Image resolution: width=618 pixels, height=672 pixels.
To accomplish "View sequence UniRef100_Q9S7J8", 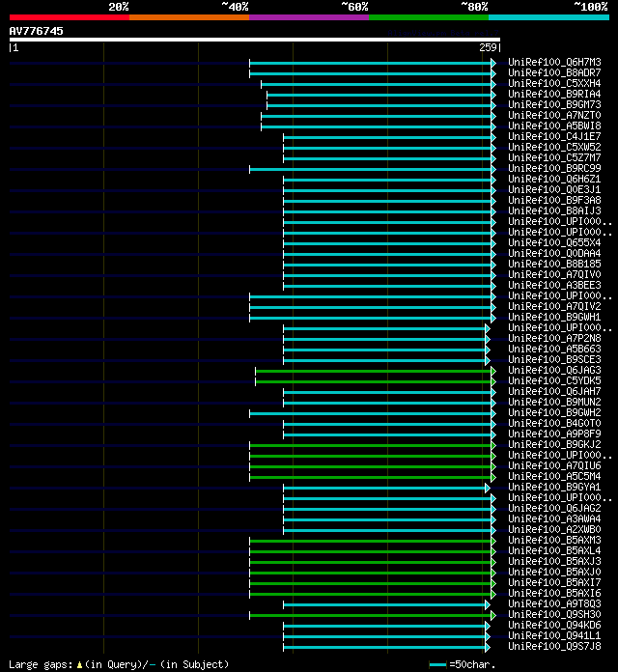I will pyautogui.click(x=554, y=646).
